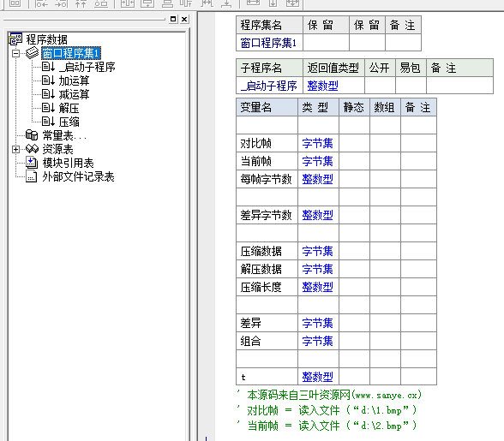Click the 对比帧 = 读入文件 d:\1.bmp line
This screenshot has width=504, height=441.
[327, 410]
